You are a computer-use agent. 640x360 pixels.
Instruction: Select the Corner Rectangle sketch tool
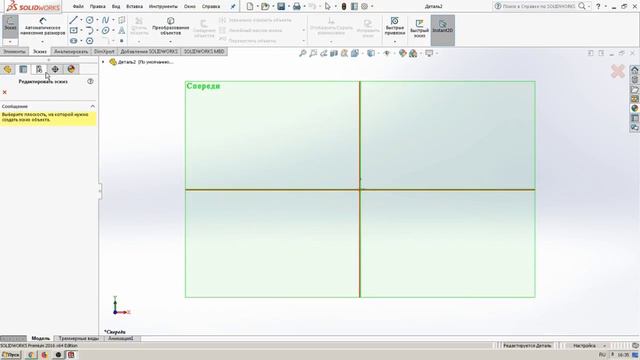[73, 31]
